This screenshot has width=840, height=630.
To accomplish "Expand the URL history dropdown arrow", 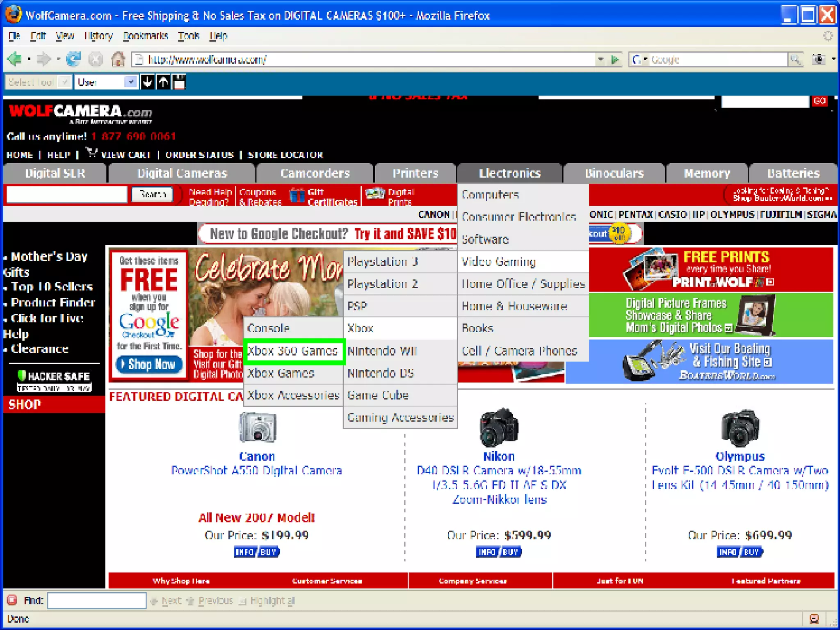I will point(600,60).
